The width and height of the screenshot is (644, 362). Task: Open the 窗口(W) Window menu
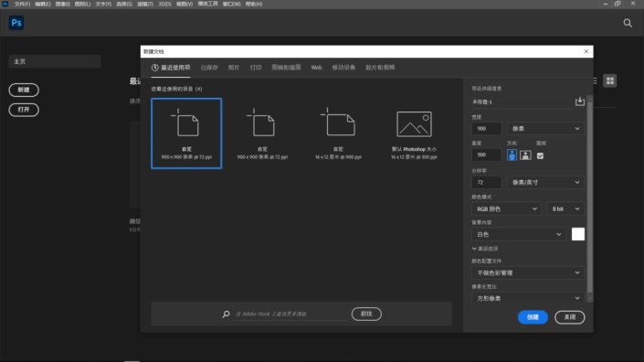pyautogui.click(x=232, y=4)
